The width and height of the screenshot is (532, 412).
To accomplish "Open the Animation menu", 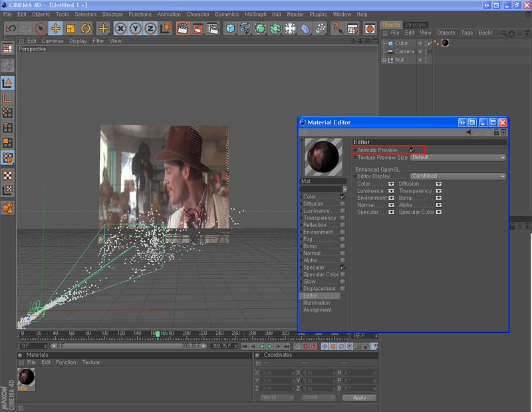I will coord(169,14).
